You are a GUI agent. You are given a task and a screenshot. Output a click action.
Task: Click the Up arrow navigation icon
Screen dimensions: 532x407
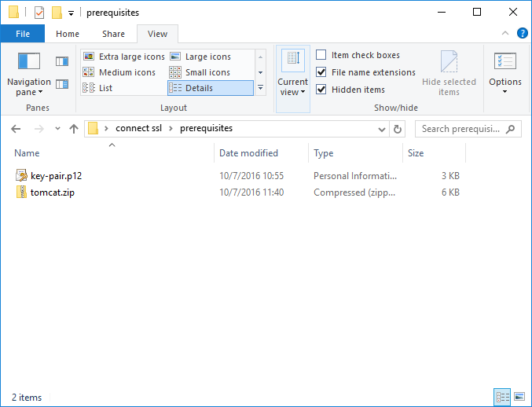[74, 129]
